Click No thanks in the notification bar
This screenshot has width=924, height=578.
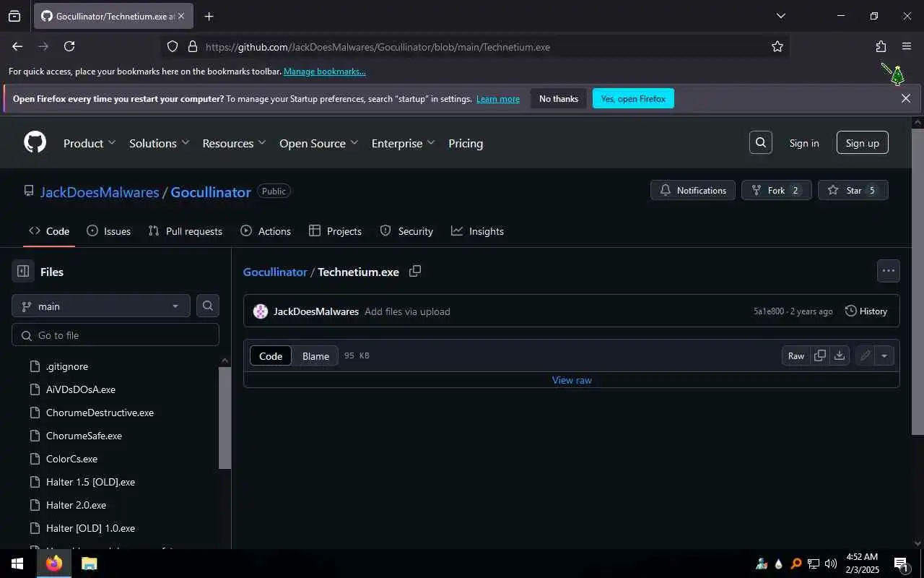[x=559, y=98]
